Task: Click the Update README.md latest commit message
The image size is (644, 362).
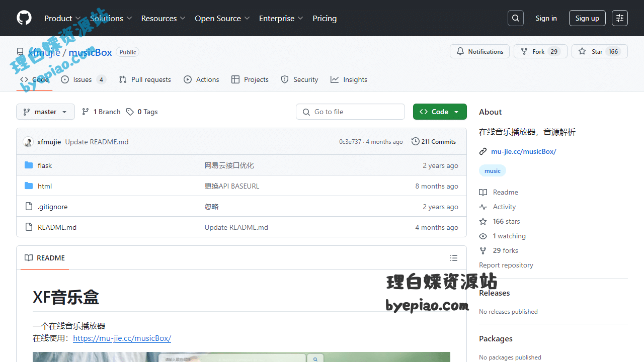Action: [97, 142]
